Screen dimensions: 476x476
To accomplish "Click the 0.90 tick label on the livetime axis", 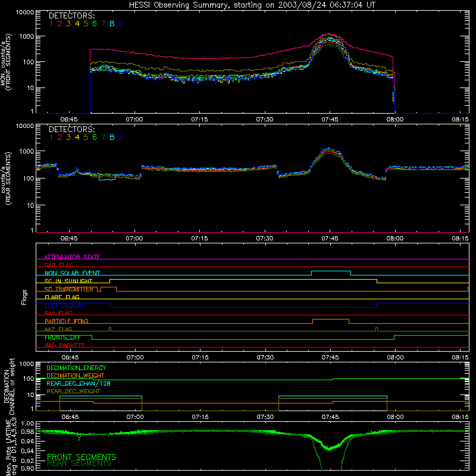I will click(27, 468).
